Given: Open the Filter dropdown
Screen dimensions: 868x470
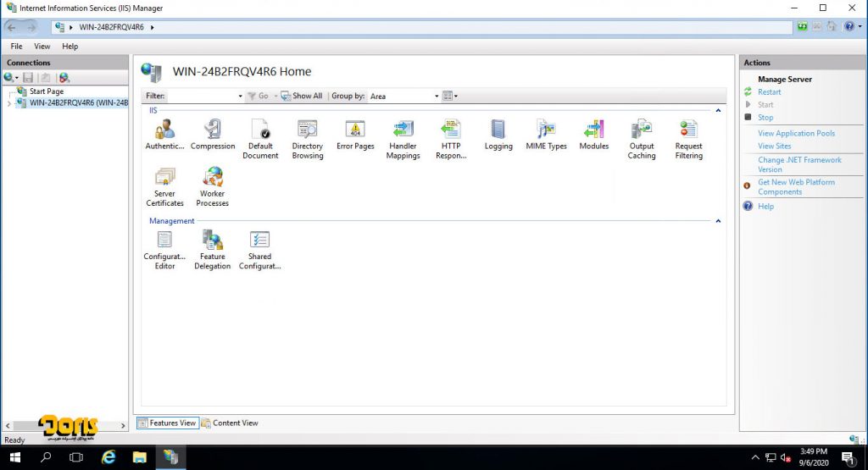Looking at the screenshot, I should (x=240, y=97).
